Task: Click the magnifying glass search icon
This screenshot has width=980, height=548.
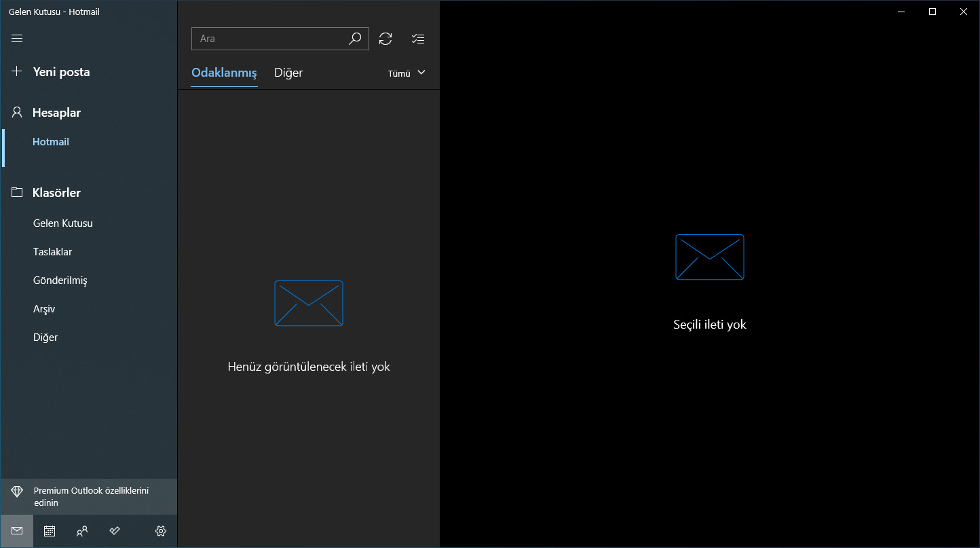Action: [x=355, y=39]
